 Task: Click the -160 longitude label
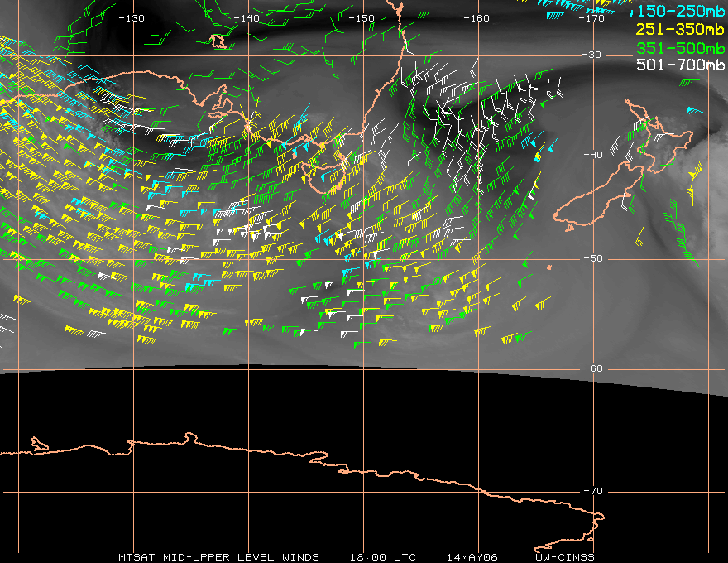click(x=477, y=18)
